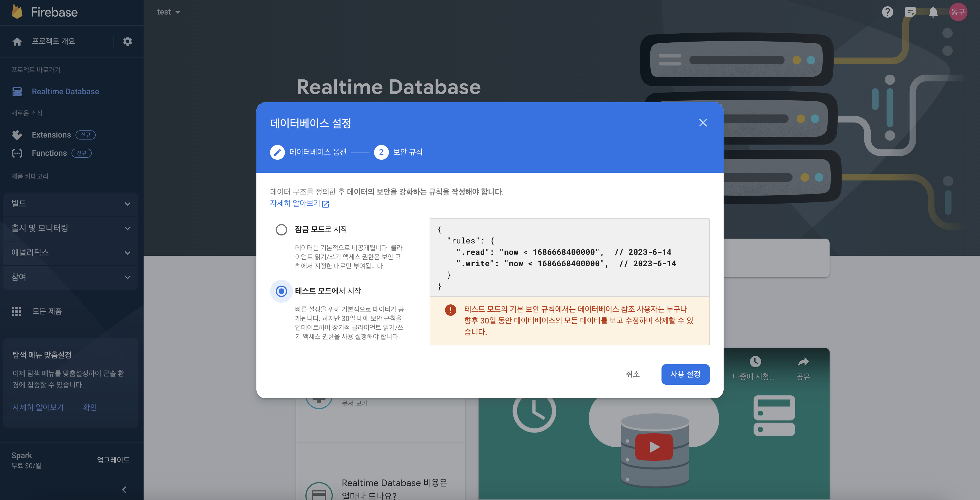
Task: Open the all products grid icon
Action: 16,312
